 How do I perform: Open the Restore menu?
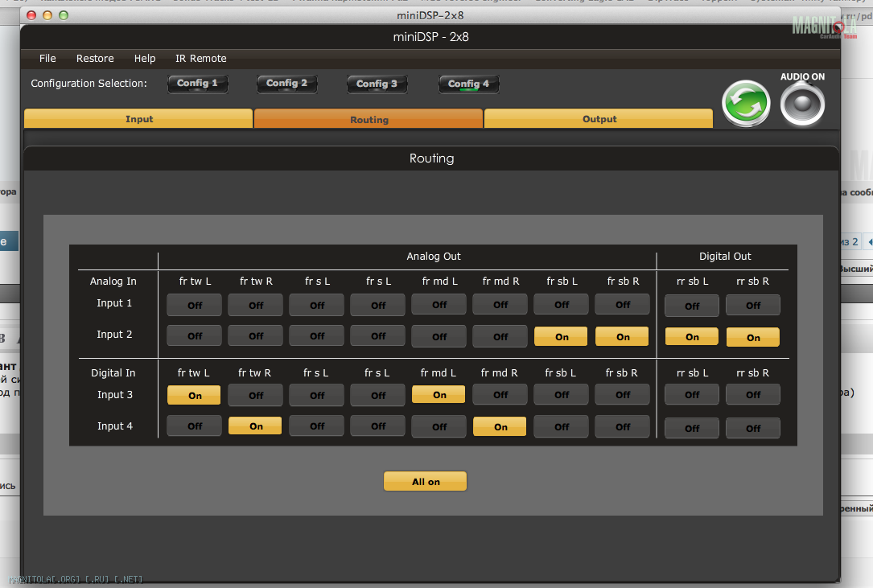click(95, 59)
